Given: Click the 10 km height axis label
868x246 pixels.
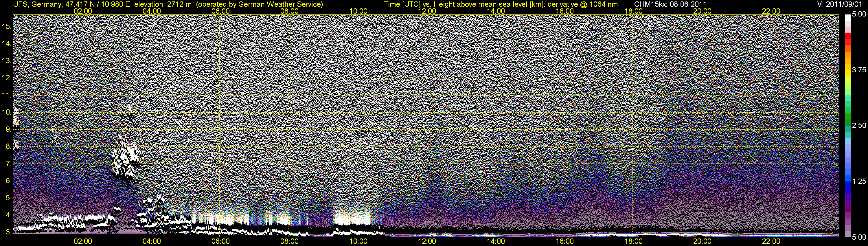Looking at the screenshot, I should [x=7, y=112].
